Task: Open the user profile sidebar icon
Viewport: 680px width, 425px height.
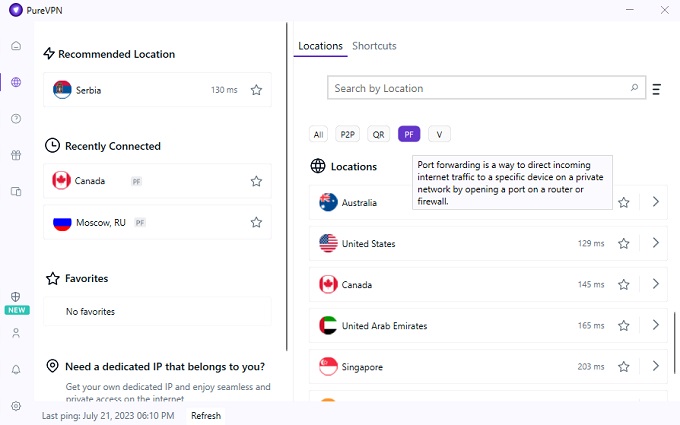Action: [16, 333]
